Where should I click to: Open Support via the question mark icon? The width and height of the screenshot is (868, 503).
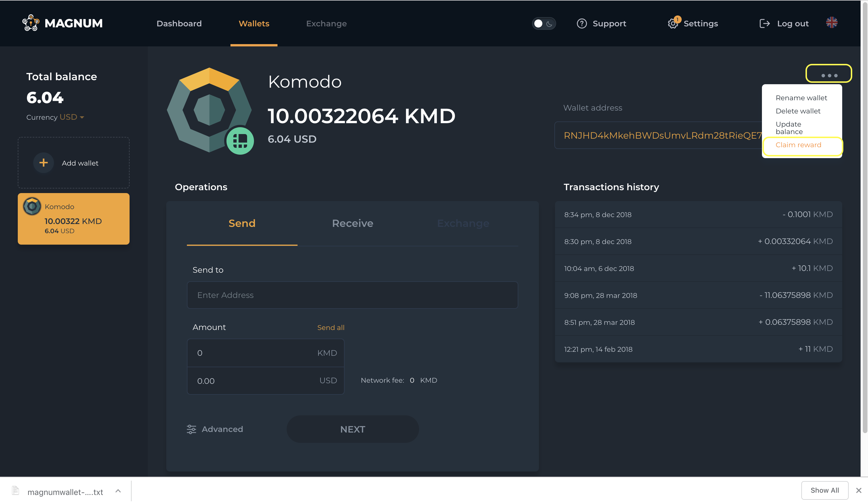pyautogui.click(x=581, y=23)
